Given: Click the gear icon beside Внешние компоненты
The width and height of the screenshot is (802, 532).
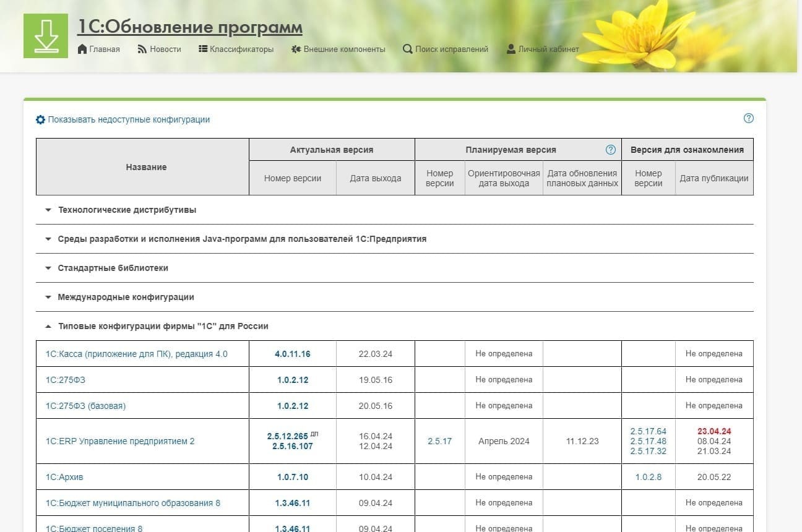Looking at the screenshot, I should coord(296,49).
